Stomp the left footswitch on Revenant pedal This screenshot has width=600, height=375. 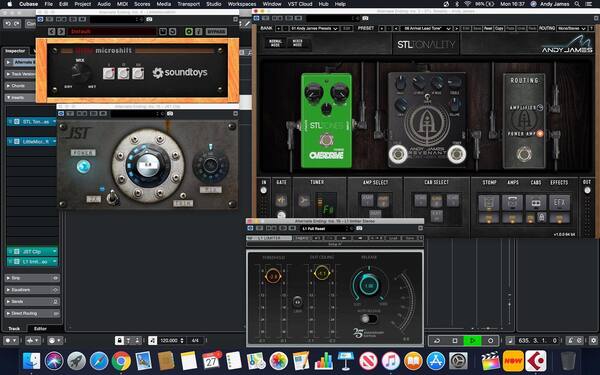(x=398, y=154)
